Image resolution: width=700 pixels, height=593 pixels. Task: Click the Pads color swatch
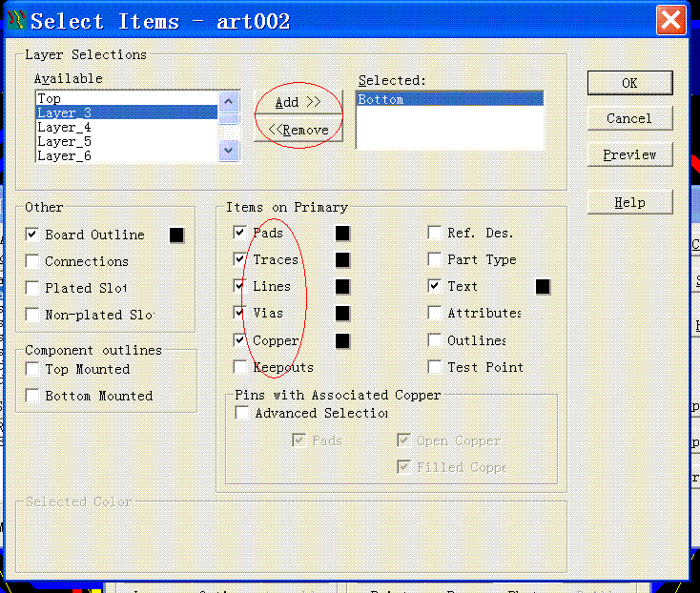pos(342,233)
